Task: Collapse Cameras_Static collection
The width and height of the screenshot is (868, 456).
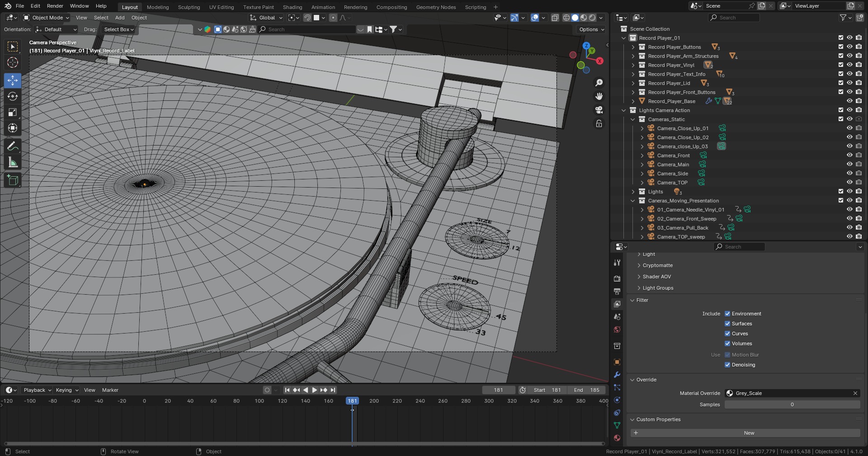Action: click(x=633, y=119)
